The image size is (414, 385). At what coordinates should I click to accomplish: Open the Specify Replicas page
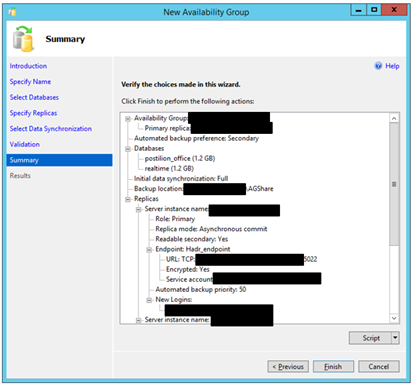click(x=33, y=113)
